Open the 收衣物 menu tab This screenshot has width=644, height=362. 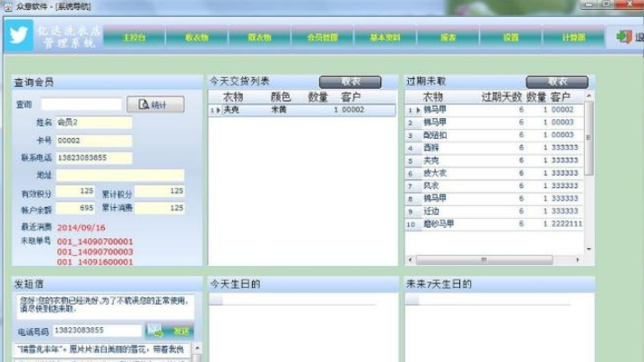pyautogui.click(x=196, y=38)
